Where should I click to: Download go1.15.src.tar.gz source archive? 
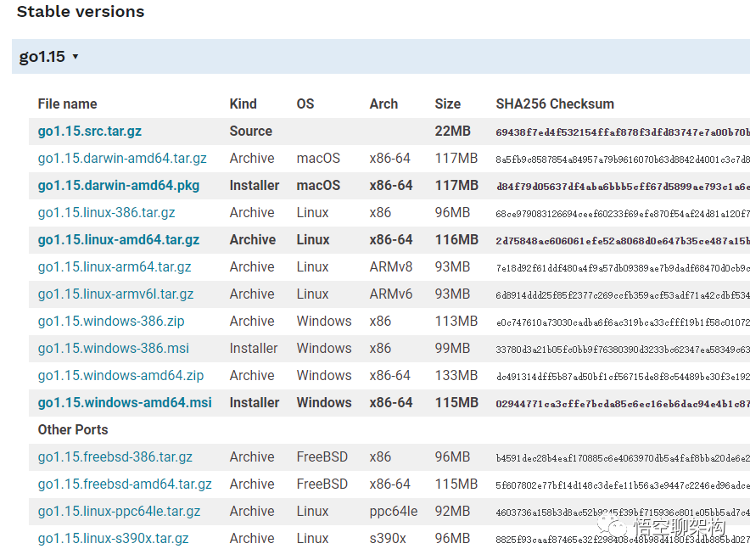89,131
